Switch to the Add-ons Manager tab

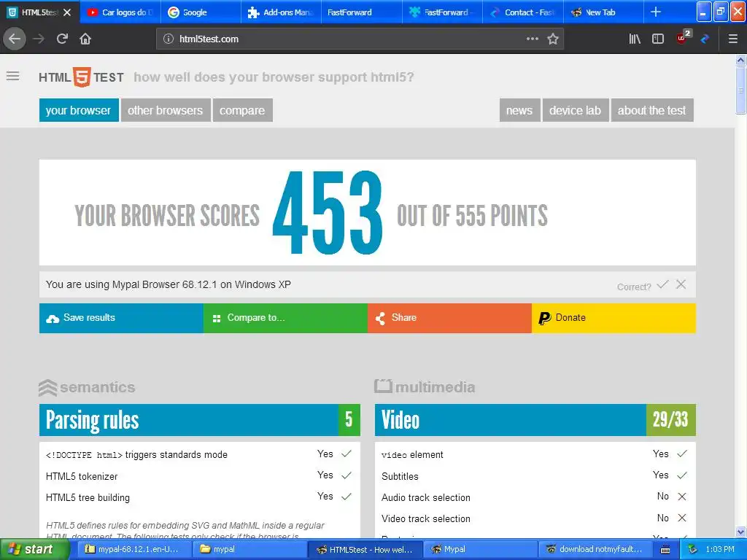tap(281, 12)
